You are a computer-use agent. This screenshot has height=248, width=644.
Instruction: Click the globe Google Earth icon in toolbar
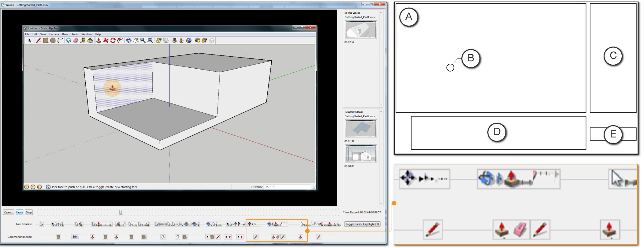[x=189, y=40]
